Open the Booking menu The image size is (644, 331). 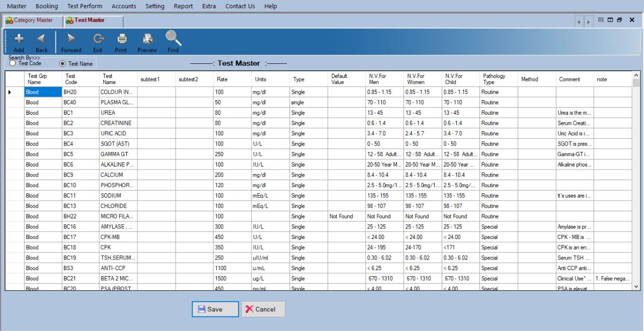[47, 6]
